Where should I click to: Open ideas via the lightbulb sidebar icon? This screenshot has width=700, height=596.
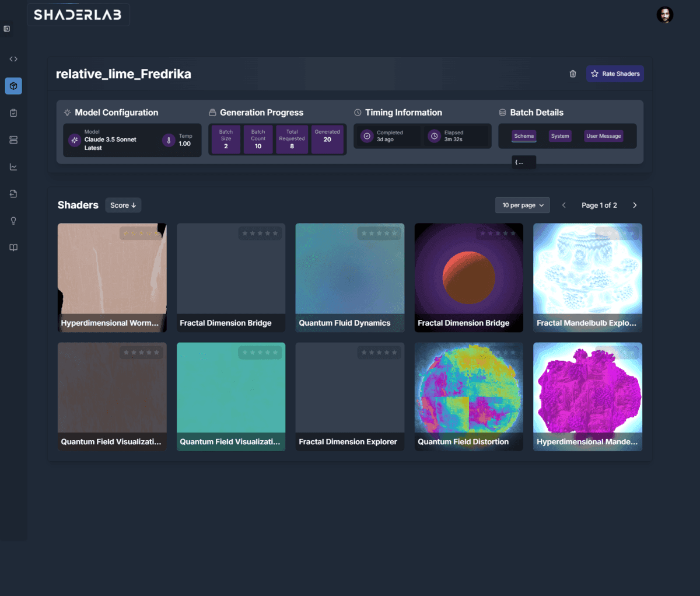point(13,220)
